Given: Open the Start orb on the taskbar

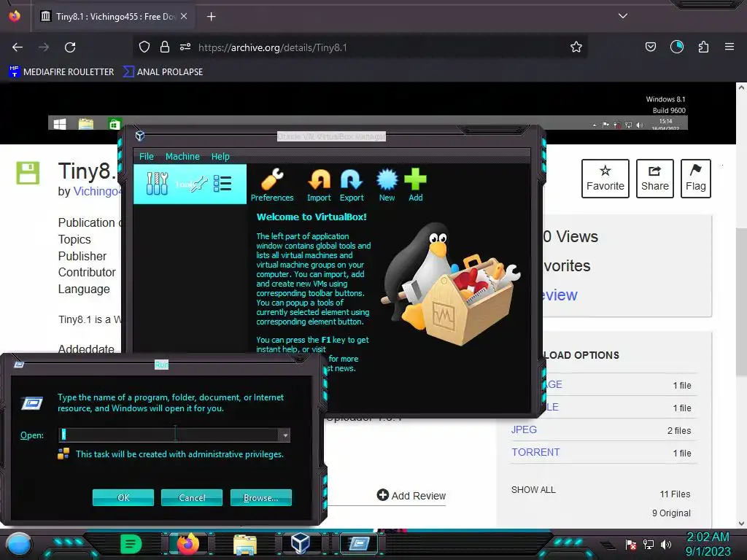Looking at the screenshot, I should 18,544.
